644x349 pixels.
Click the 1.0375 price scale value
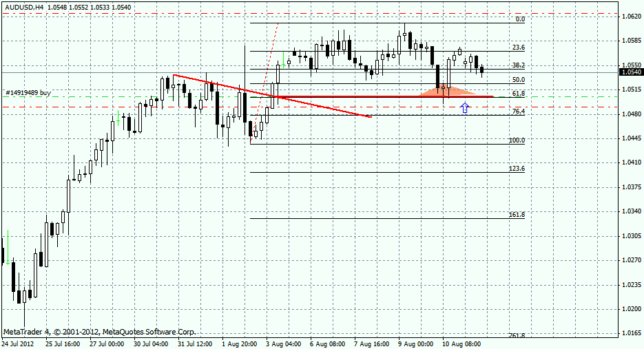(x=632, y=187)
